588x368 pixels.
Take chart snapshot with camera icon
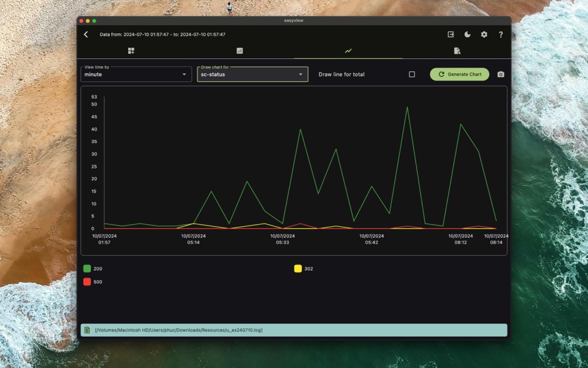point(501,74)
